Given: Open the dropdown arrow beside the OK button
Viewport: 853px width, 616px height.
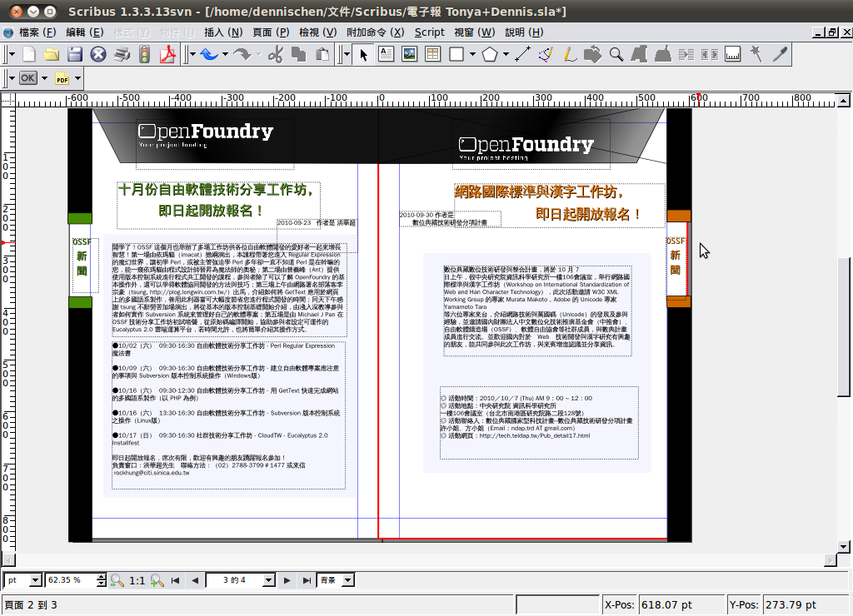Looking at the screenshot, I should click(45, 78).
